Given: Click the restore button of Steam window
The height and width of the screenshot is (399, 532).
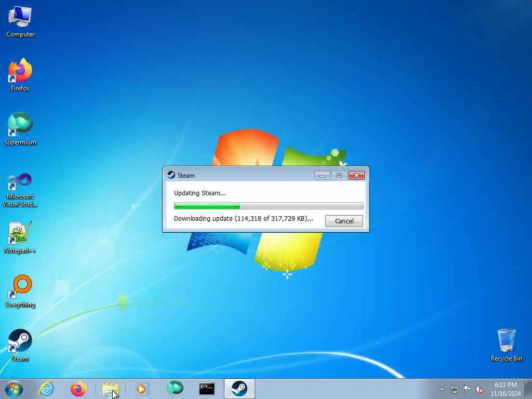Looking at the screenshot, I should click(x=339, y=176).
